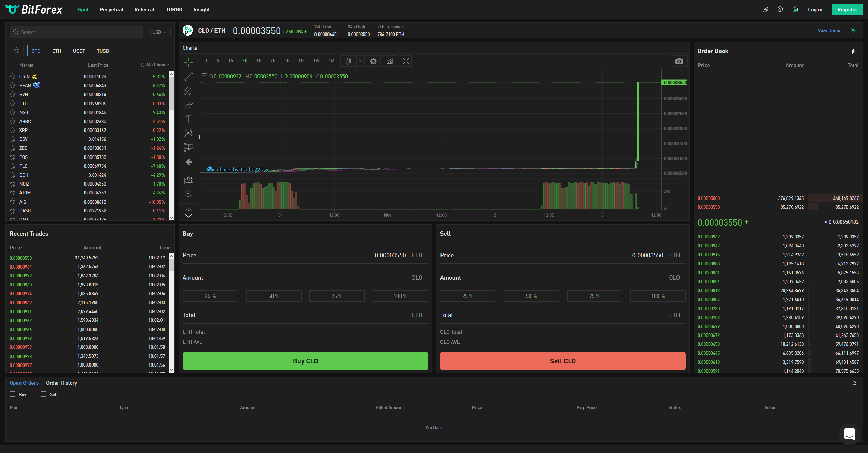Check the Buy filter checkbox
Screen dimensions: 868x453
13,394
